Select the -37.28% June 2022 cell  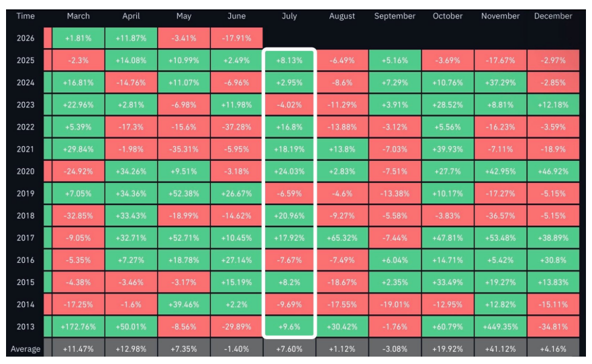coord(236,127)
